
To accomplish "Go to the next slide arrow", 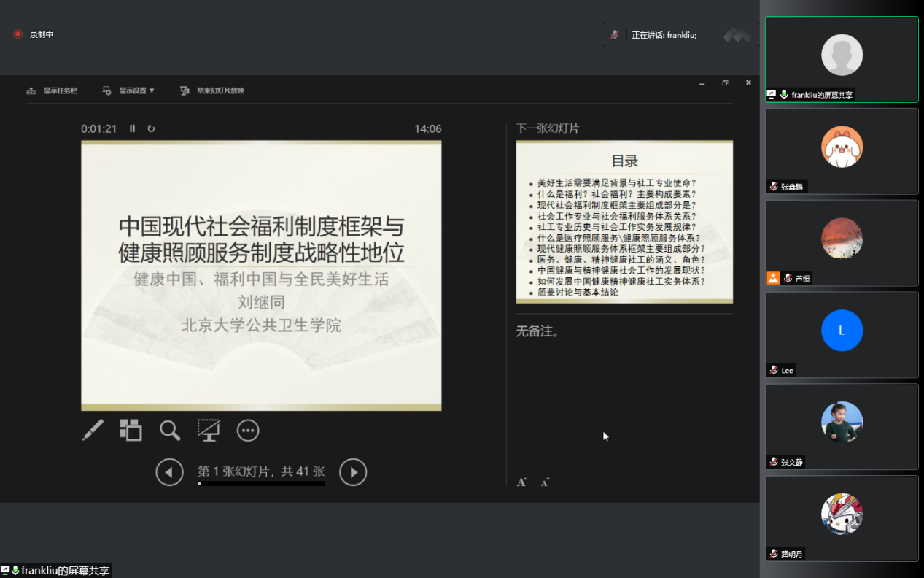I will coord(353,472).
